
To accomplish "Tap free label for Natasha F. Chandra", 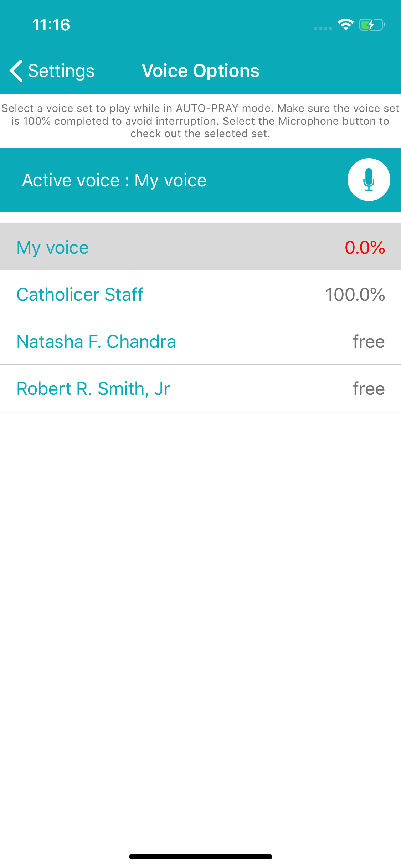I will point(369,341).
